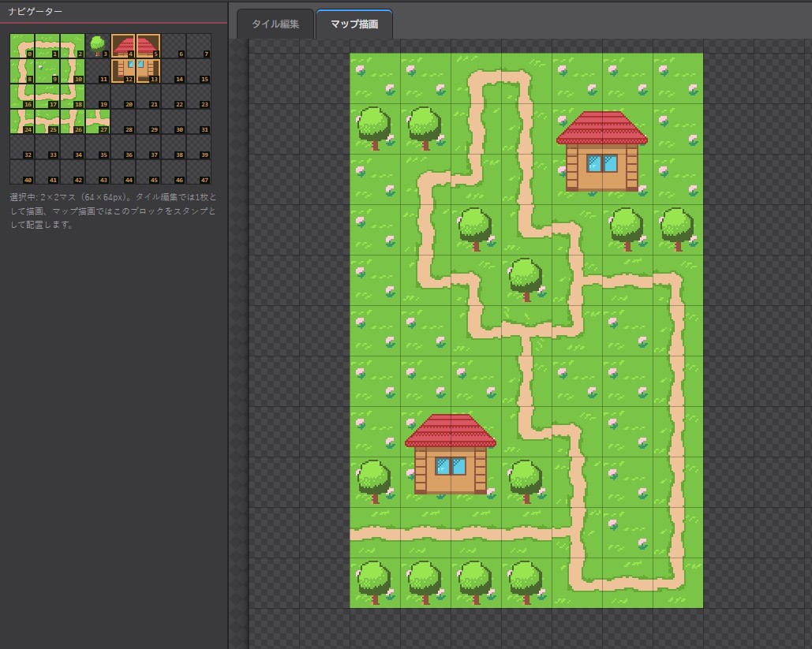Choose empty palette slot 37
This screenshot has width=812, height=649.
(x=148, y=147)
